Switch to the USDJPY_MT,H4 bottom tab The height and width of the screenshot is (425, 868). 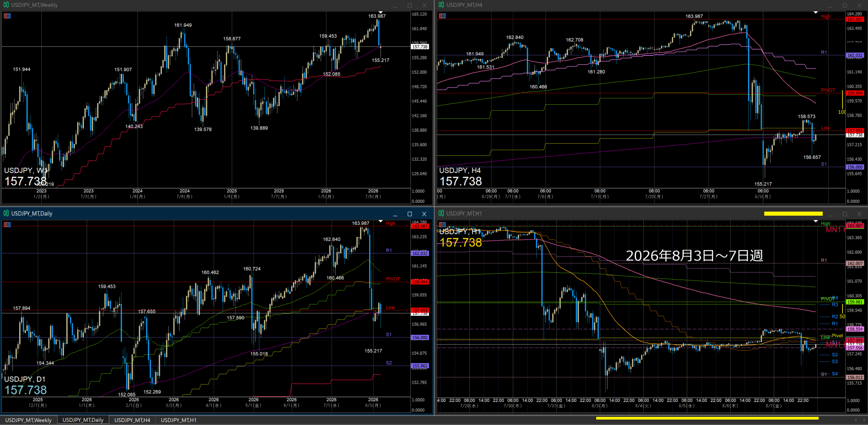pyautogui.click(x=132, y=420)
